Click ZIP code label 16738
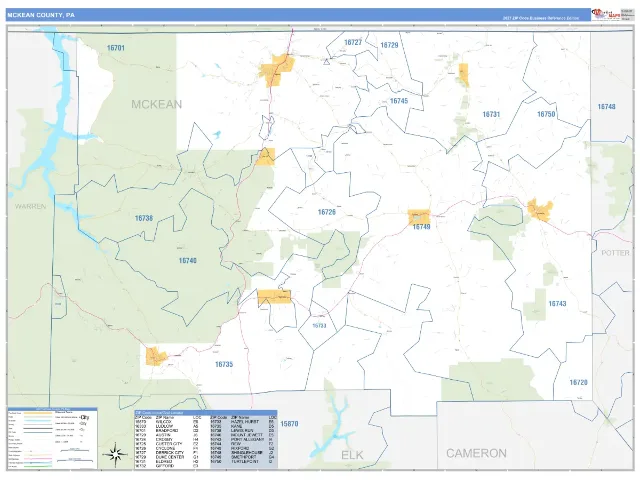This screenshot has width=640, height=480. (x=144, y=218)
